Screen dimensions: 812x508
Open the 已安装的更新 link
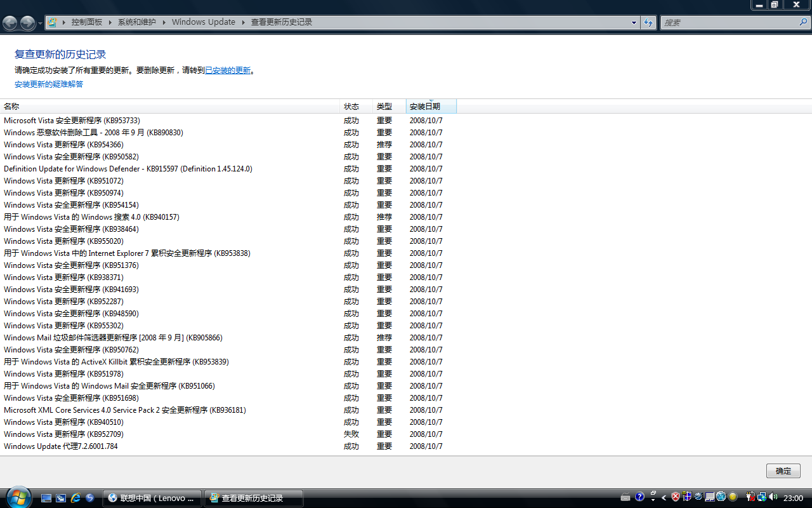(x=228, y=70)
